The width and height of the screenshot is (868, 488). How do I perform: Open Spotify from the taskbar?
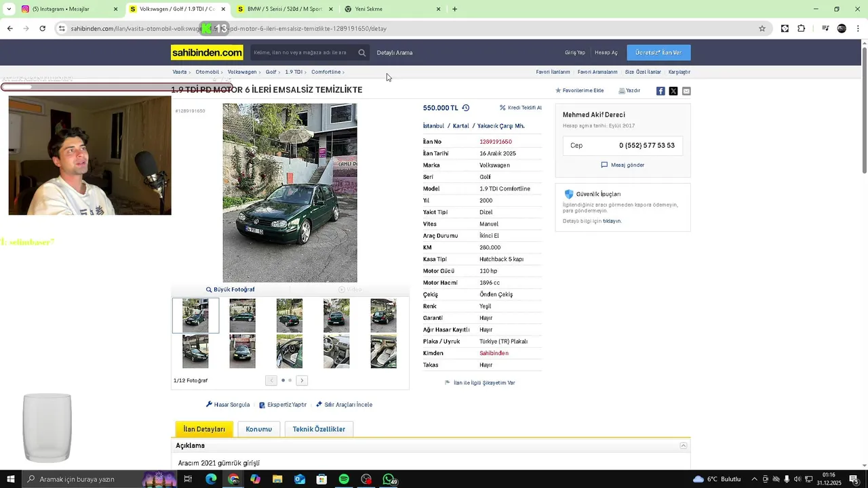pos(344,479)
